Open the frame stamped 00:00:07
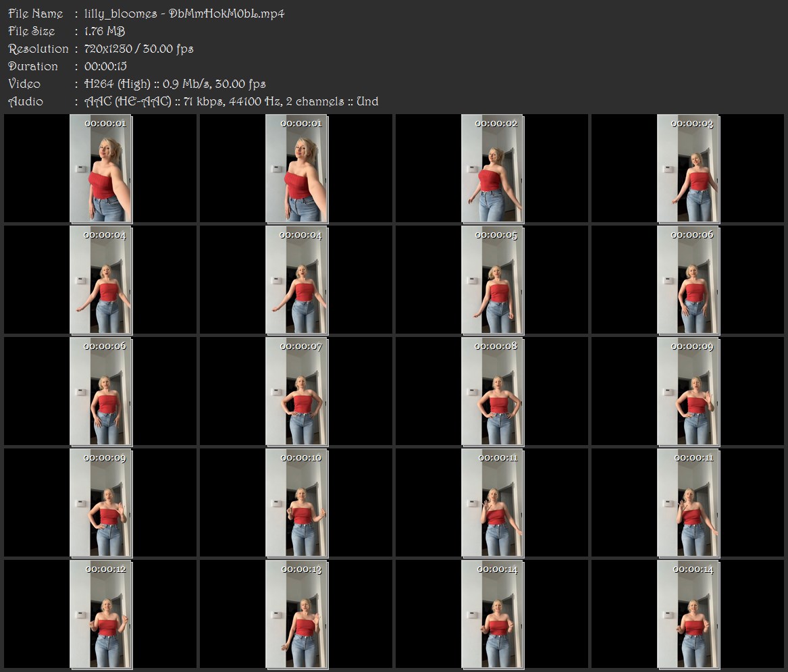 coord(296,392)
